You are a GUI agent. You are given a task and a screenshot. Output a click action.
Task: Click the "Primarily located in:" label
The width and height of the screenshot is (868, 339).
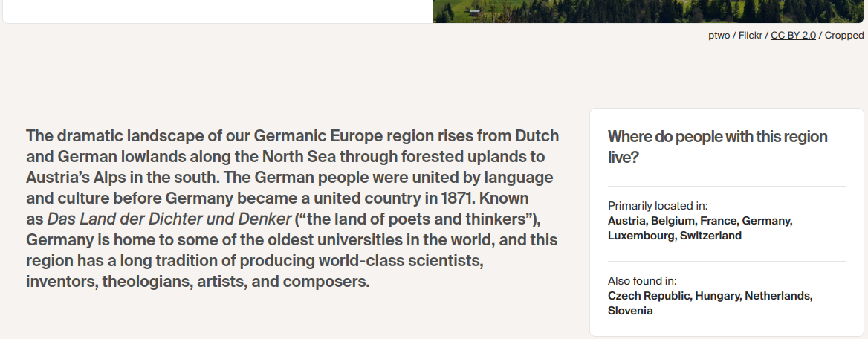658,206
